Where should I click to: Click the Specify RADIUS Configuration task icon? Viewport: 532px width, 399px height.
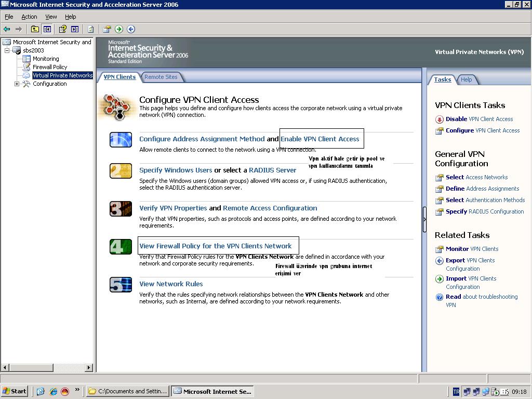click(x=440, y=212)
